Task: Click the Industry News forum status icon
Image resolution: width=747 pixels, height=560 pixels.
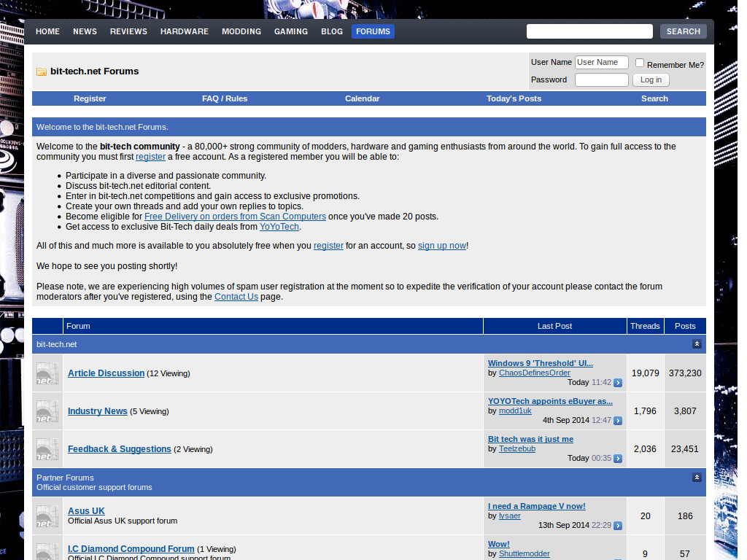Action: (x=47, y=411)
